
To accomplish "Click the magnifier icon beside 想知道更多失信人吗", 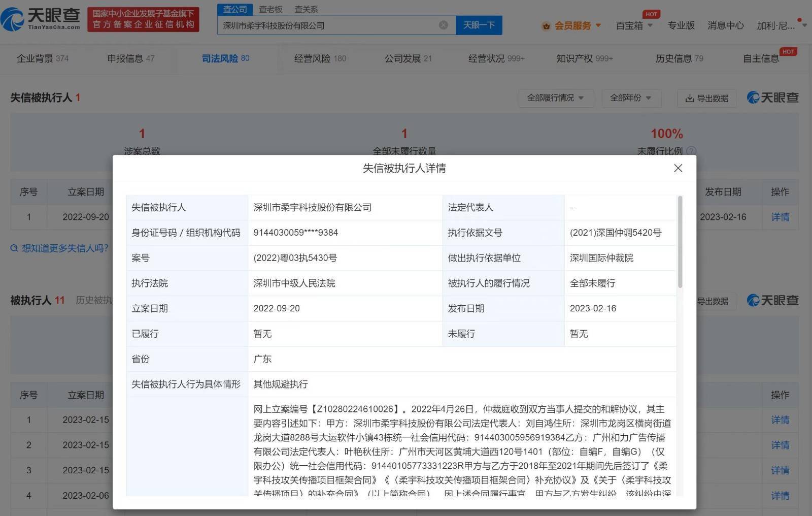I will [14, 248].
